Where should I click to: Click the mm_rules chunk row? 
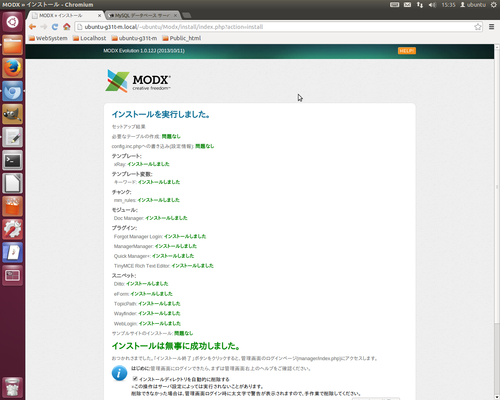click(x=147, y=200)
